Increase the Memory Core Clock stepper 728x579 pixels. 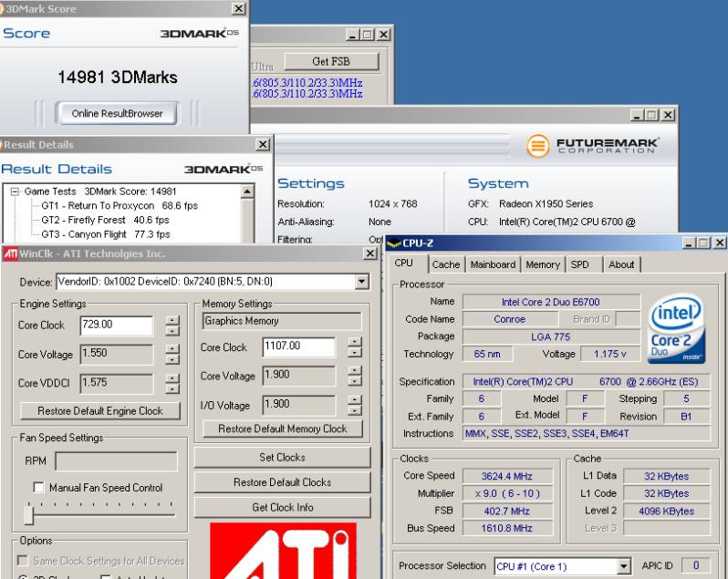click(x=355, y=342)
